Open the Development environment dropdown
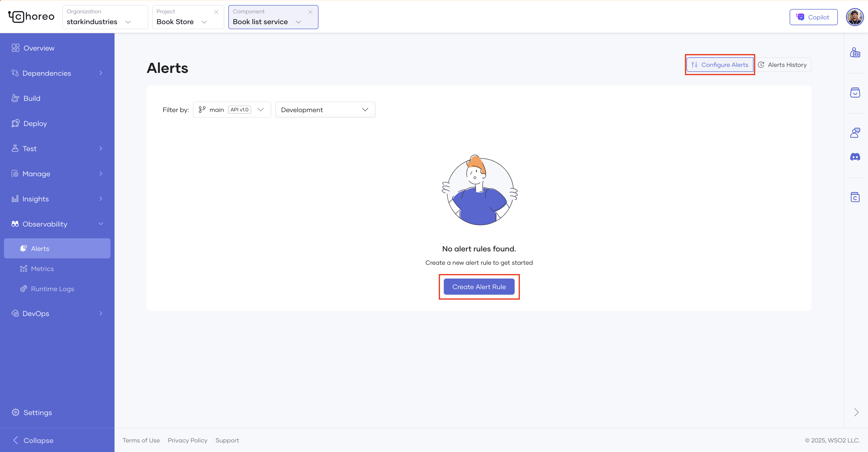This screenshot has width=868, height=452. [325, 110]
